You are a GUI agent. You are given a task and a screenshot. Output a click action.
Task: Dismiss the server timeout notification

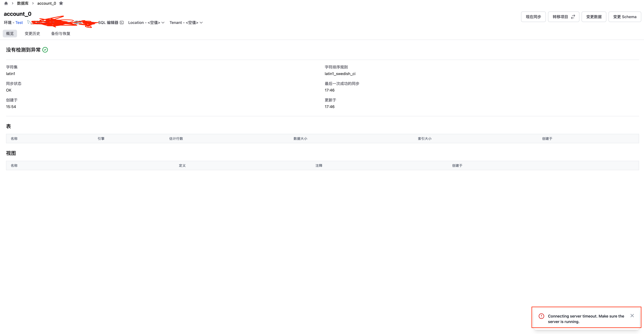point(632,316)
